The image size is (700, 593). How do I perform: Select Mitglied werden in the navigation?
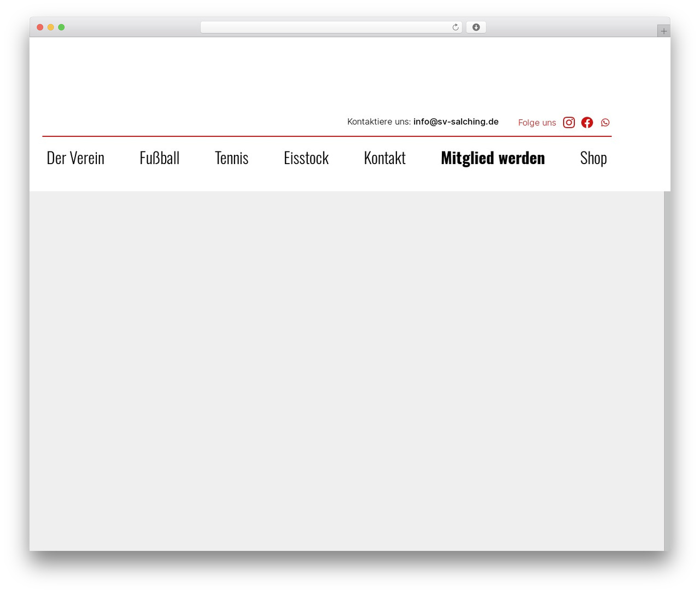493,158
